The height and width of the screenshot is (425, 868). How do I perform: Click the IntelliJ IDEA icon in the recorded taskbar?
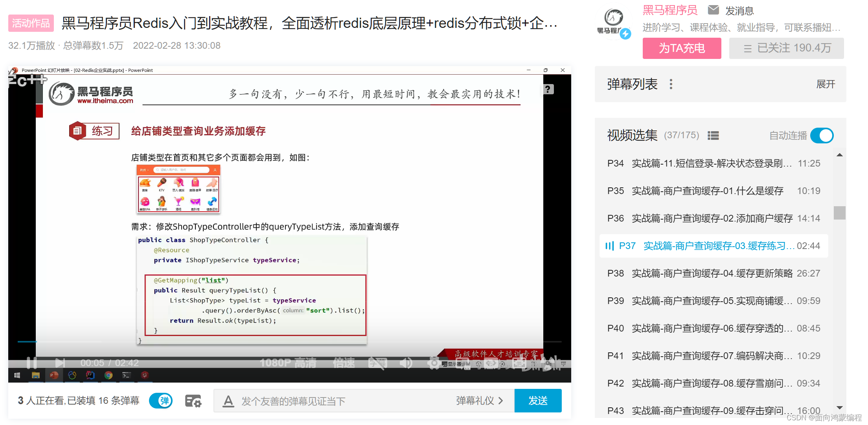pyautogui.click(x=90, y=376)
